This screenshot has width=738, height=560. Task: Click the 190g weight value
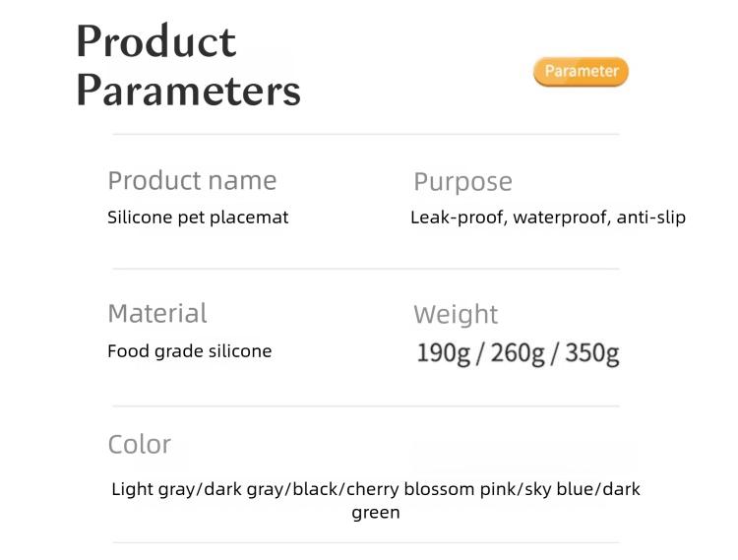pyautogui.click(x=444, y=352)
